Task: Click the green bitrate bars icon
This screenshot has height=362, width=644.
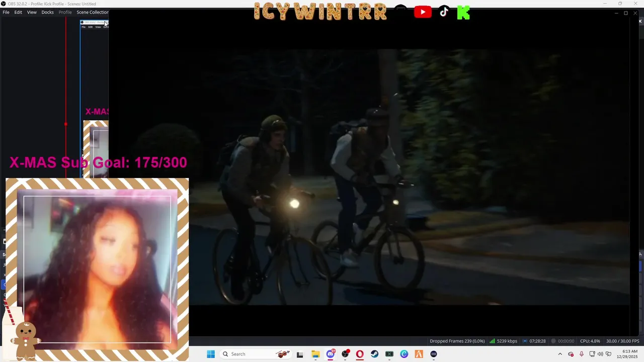Action: (492, 341)
